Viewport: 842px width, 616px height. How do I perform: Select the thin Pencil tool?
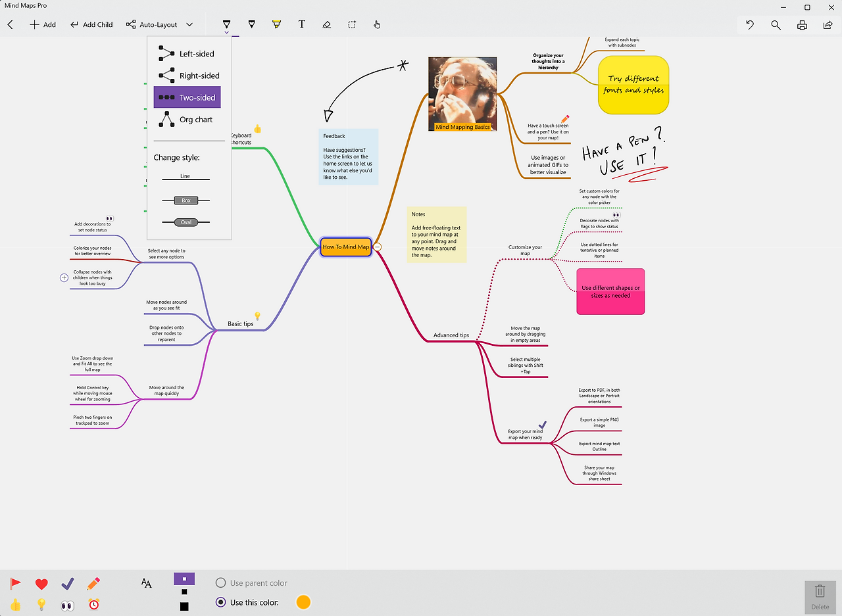[x=252, y=24]
